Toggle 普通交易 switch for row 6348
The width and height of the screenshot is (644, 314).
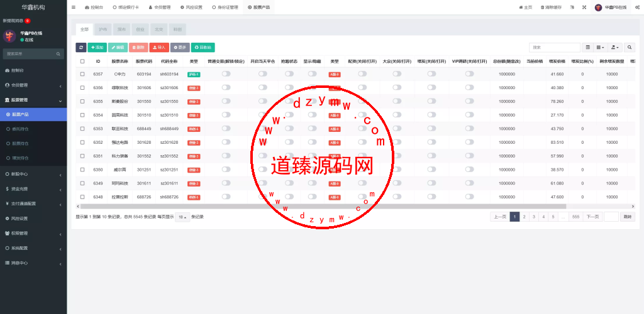(226, 197)
